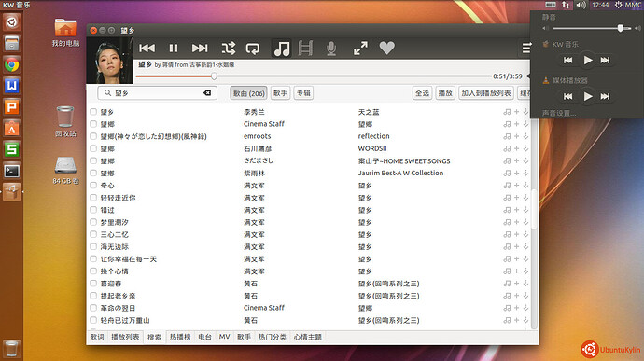Switch player to fullscreen mode
The image size is (644, 361).
pyautogui.click(x=360, y=49)
